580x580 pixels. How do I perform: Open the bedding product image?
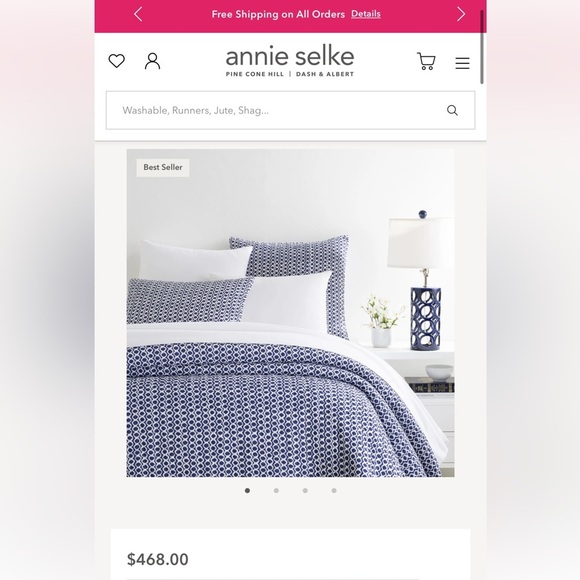290,313
